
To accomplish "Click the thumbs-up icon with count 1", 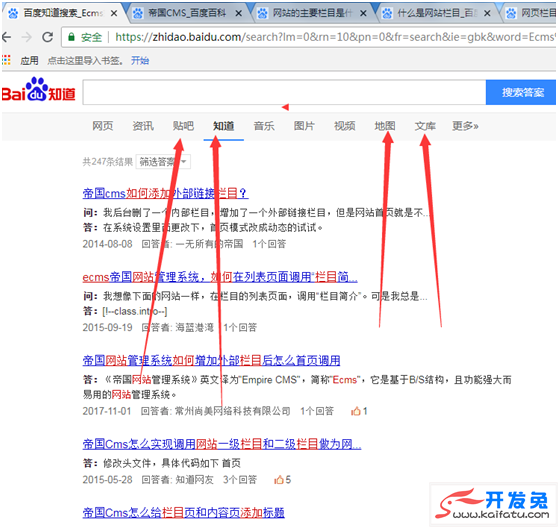I will (x=355, y=411).
